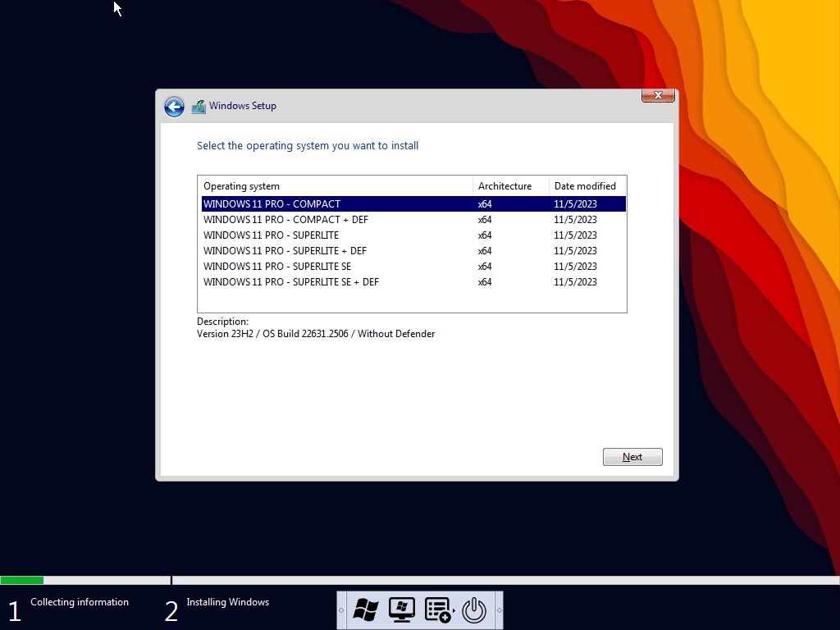Close the Windows Setup dialog
This screenshot has height=630, width=840.
[658, 95]
